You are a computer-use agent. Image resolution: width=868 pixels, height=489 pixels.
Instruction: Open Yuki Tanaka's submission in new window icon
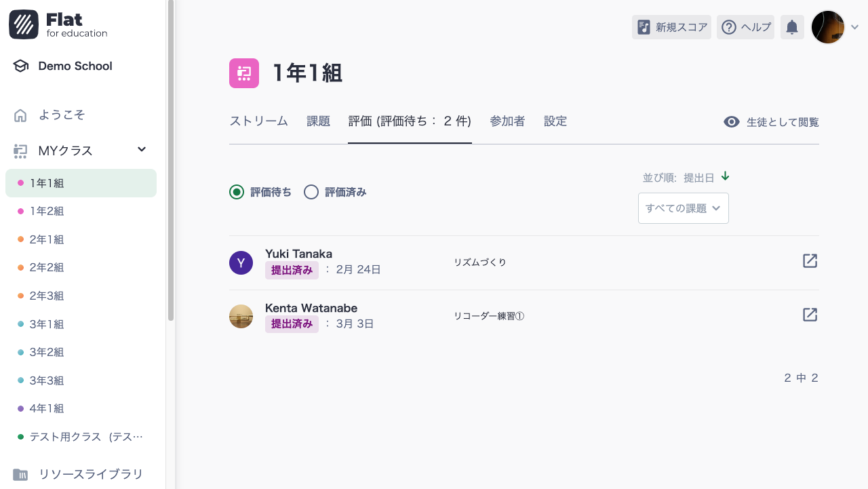pyautogui.click(x=810, y=260)
